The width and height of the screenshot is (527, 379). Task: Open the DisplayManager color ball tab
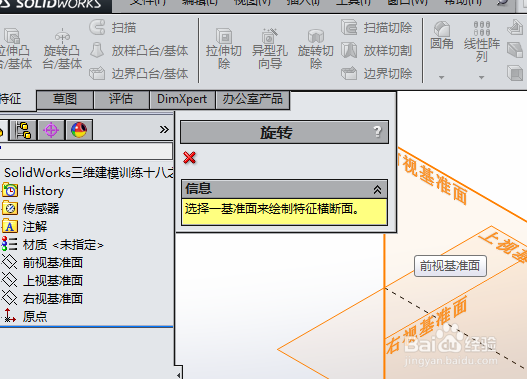coord(79,130)
